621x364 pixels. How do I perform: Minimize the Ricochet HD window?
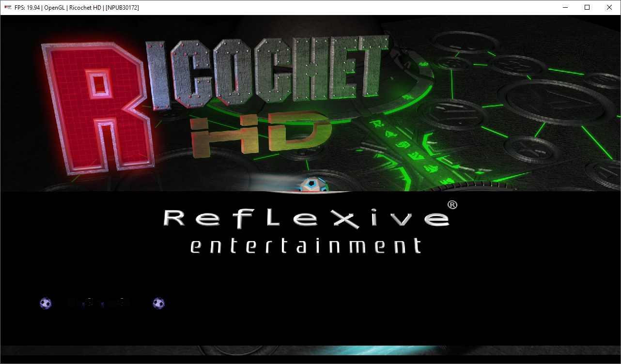tap(565, 7)
